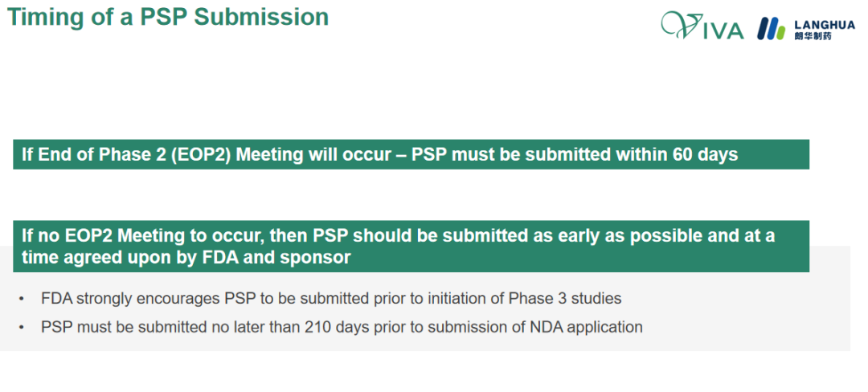Click the green 'If no EOP2 Meeting' banner
Viewport: 868px width, 392px height.
coord(411,246)
